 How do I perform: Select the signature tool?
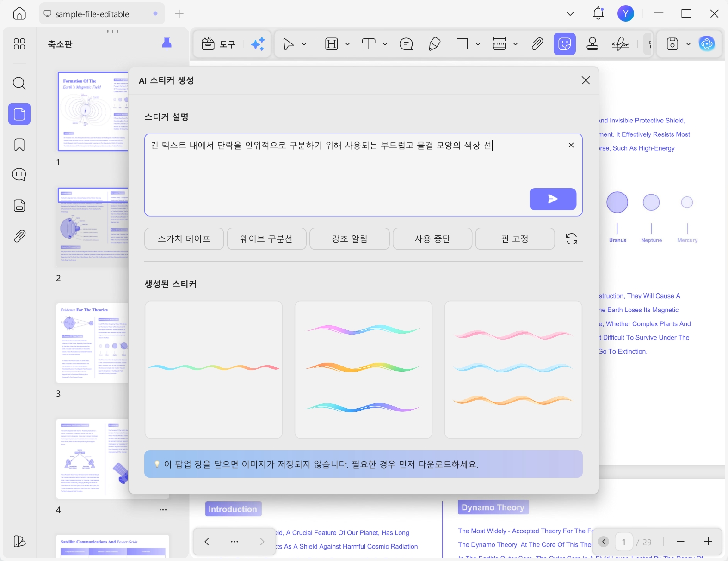point(620,44)
